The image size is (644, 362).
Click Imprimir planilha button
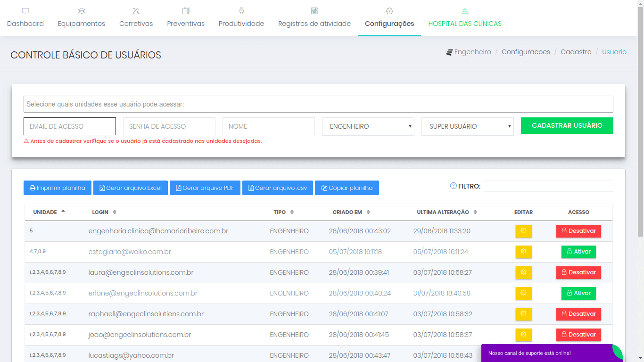(58, 188)
